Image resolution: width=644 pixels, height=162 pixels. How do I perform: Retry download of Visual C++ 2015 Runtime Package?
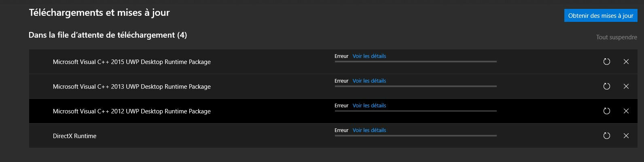[606, 62]
